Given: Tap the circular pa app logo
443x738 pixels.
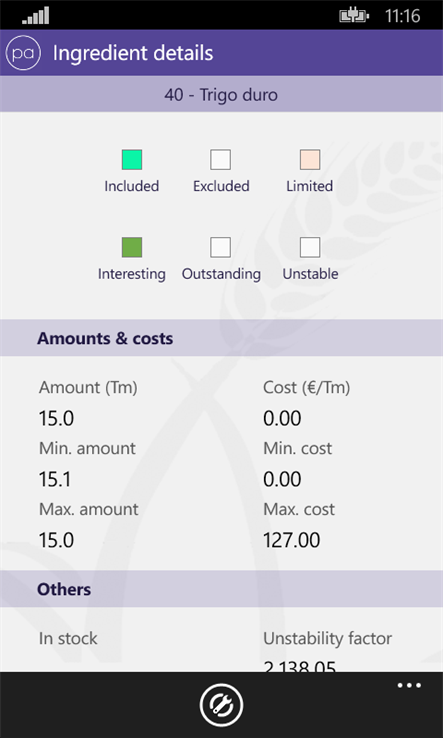Looking at the screenshot, I should [23, 53].
